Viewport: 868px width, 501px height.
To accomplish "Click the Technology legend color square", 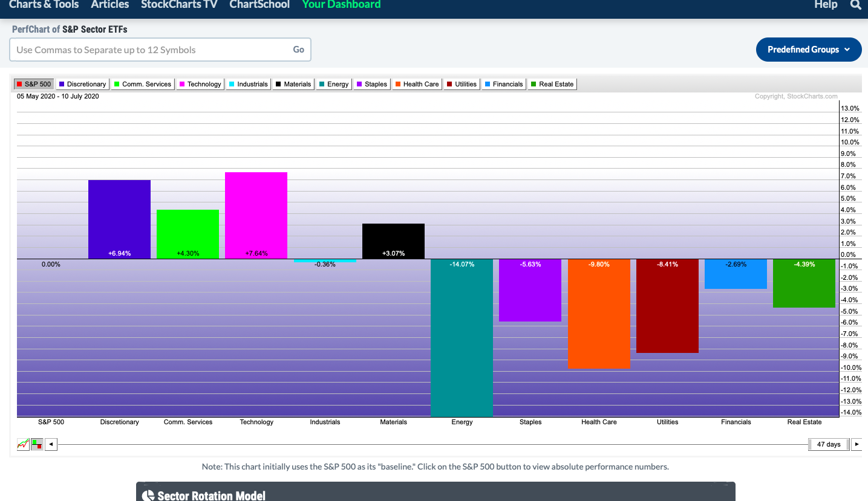I will (x=183, y=84).
